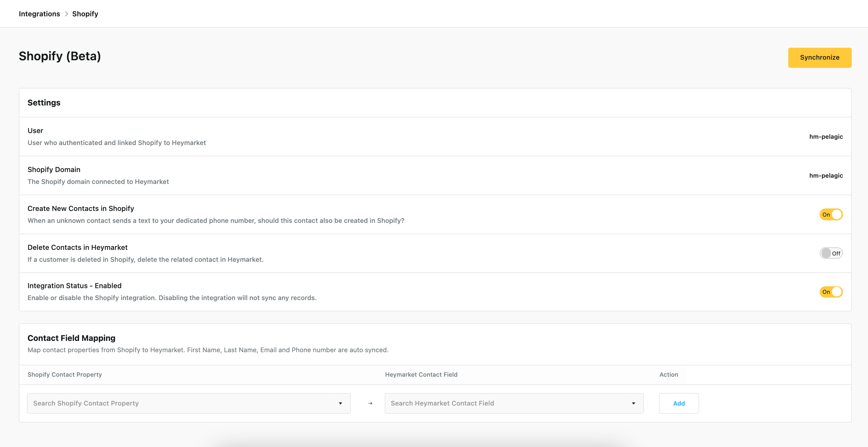Turn off the Integration Status toggle

831,292
